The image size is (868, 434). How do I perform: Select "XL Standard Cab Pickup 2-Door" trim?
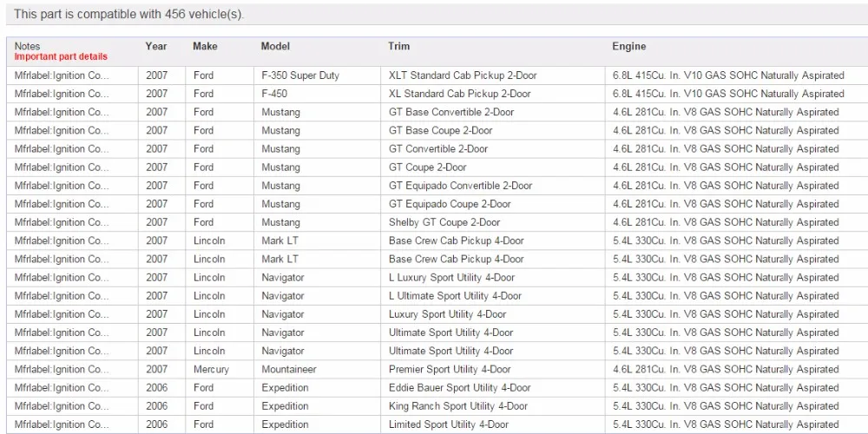click(460, 94)
